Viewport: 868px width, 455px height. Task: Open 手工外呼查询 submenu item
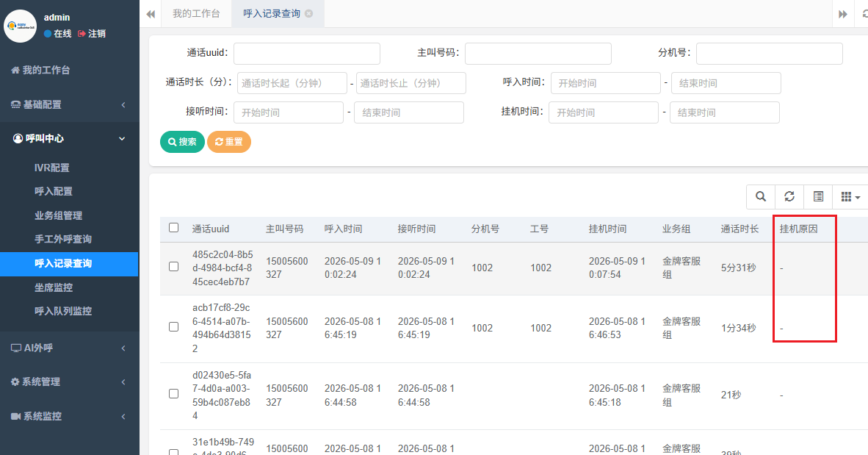[x=63, y=240]
